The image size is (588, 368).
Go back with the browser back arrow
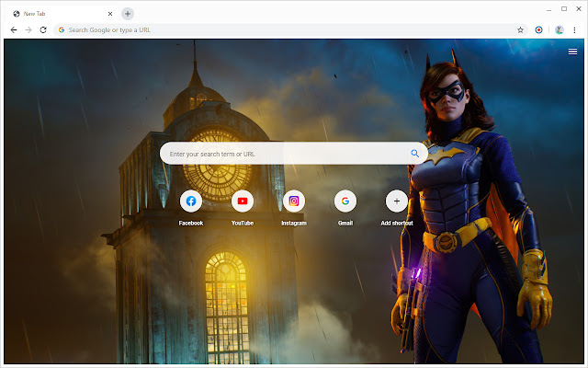(x=14, y=30)
